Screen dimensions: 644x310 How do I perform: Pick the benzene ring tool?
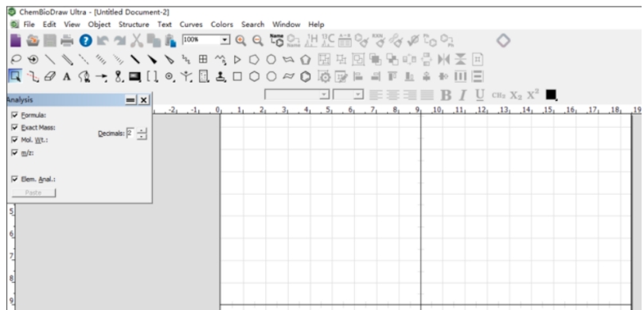(x=305, y=76)
